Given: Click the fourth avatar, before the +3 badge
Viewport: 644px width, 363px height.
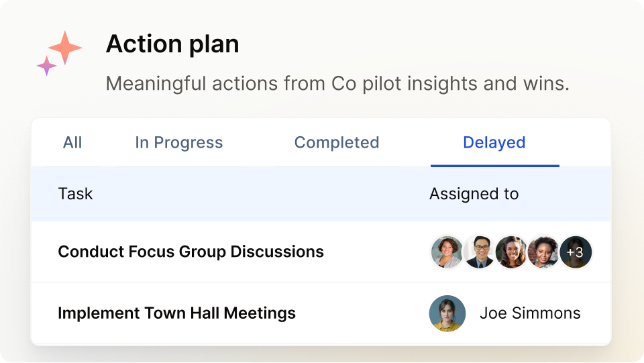Looking at the screenshot, I should click(543, 252).
